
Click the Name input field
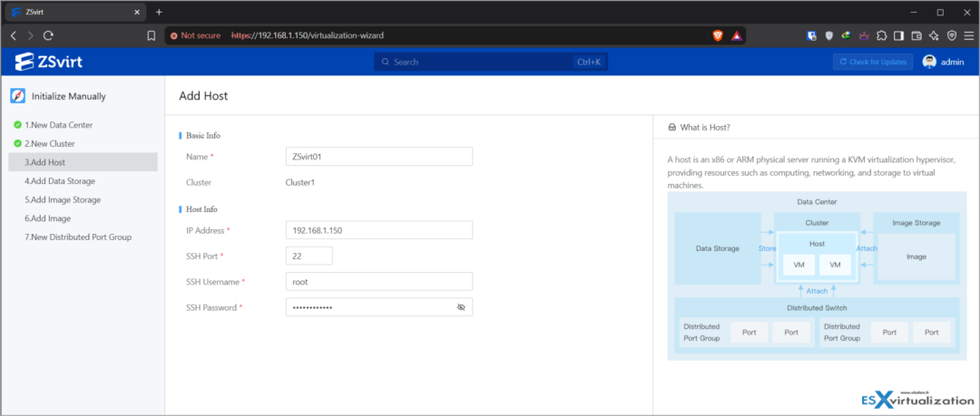[x=378, y=157]
